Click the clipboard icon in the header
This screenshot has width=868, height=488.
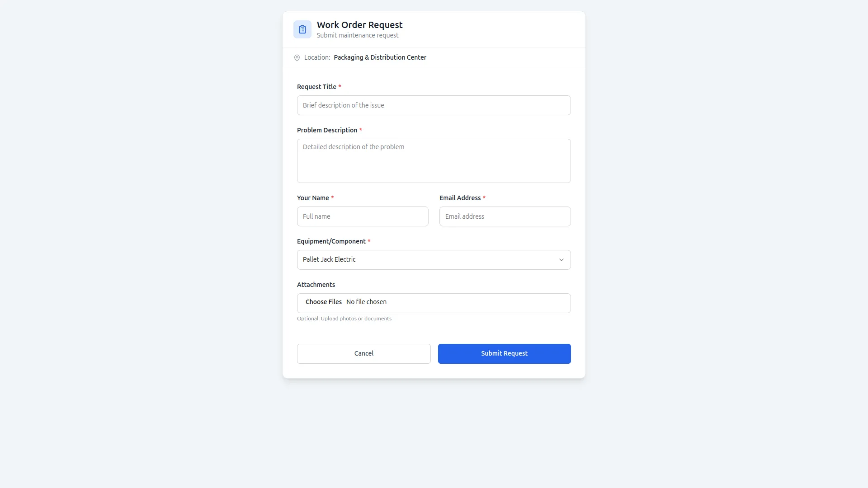pyautogui.click(x=302, y=29)
